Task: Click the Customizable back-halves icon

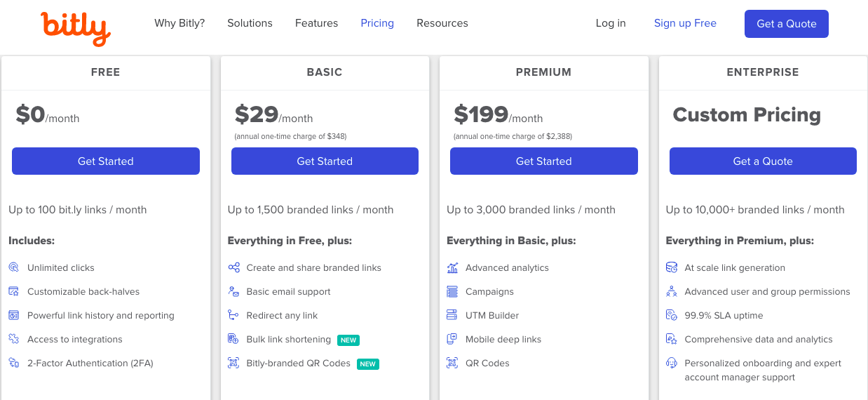Action: pyautogui.click(x=14, y=291)
